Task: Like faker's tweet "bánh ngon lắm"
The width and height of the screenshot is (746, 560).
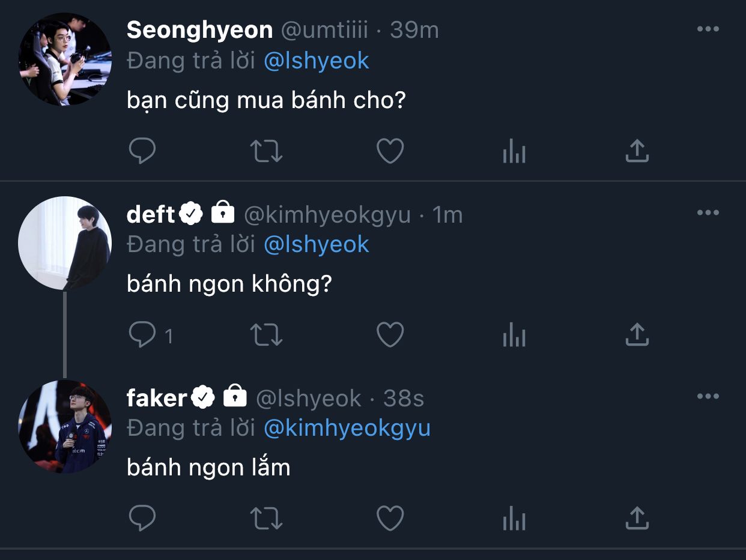Action: click(390, 519)
